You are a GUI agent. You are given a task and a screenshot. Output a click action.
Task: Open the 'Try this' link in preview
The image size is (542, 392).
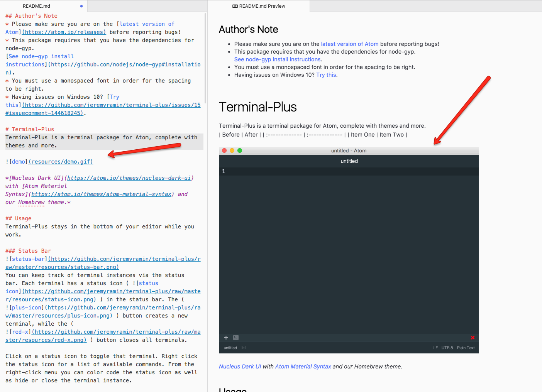pos(326,75)
